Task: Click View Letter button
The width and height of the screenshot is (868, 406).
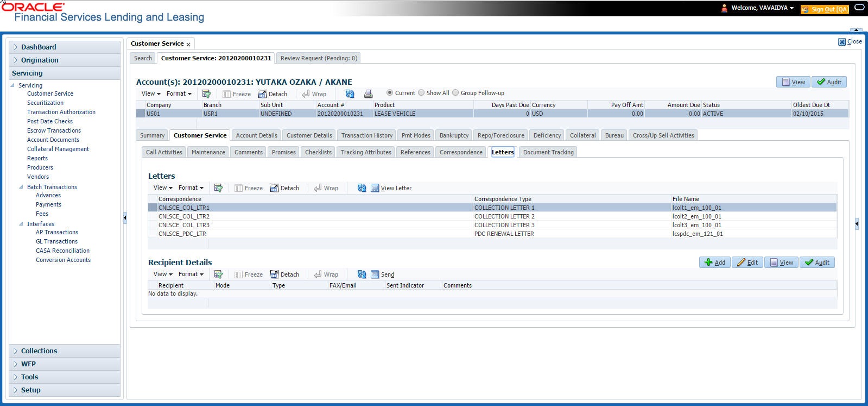Action: [x=391, y=188]
